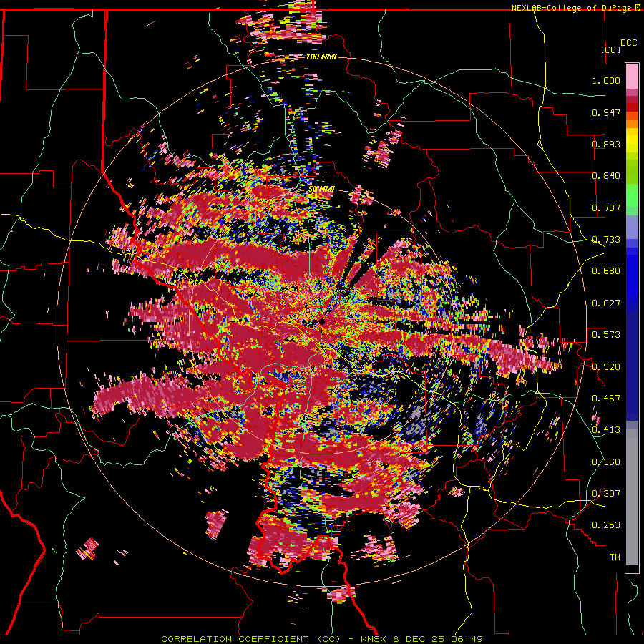The width and height of the screenshot is (644, 644).
Task: Select the 0.840 legend value
Action: coord(606,176)
